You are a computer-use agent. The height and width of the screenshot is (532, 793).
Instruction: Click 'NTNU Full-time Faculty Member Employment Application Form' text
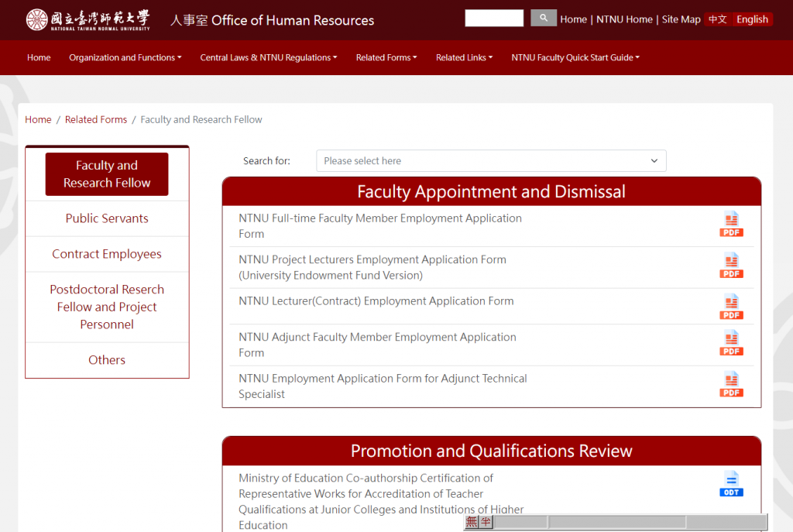[x=379, y=226]
